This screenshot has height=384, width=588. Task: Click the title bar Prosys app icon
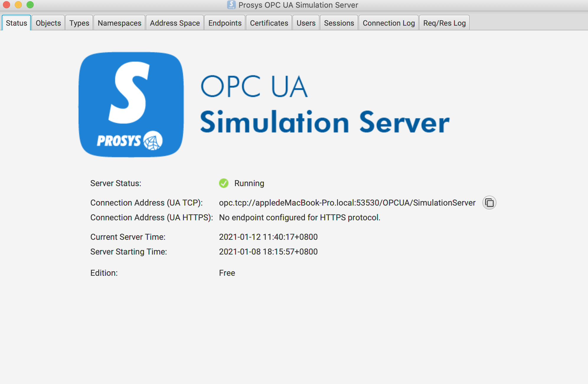(231, 5)
